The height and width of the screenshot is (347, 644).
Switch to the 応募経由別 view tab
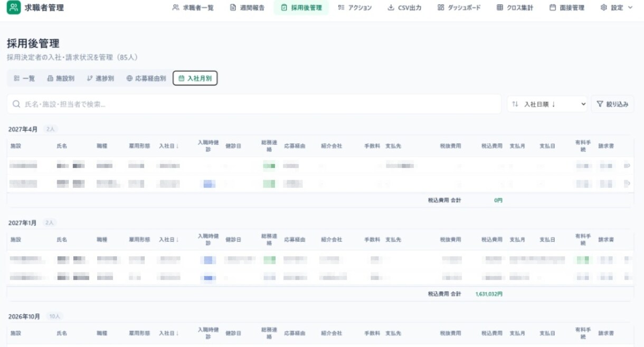click(146, 78)
